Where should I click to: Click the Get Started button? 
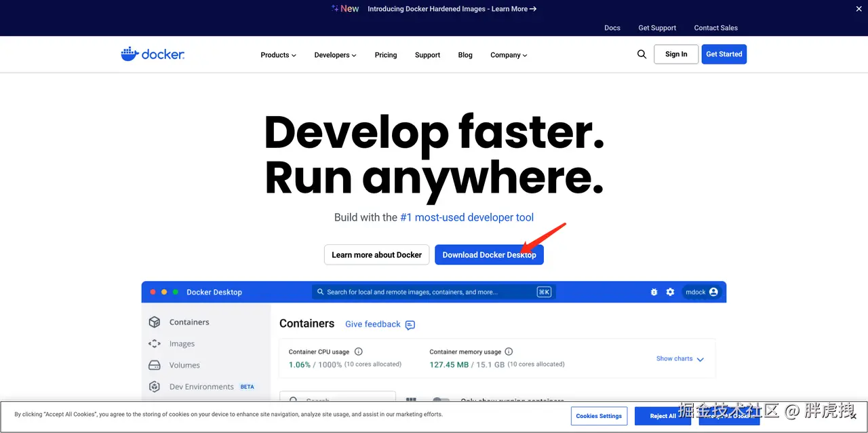click(724, 54)
